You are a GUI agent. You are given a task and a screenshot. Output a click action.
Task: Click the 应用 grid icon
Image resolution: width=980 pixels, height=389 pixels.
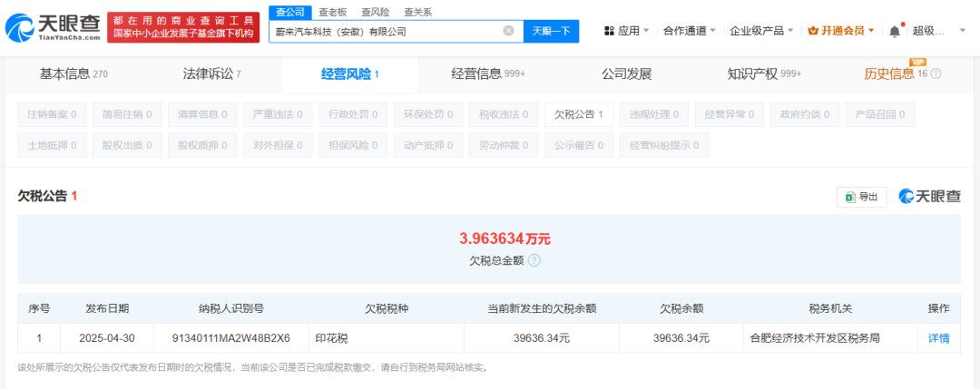pyautogui.click(x=610, y=31)
